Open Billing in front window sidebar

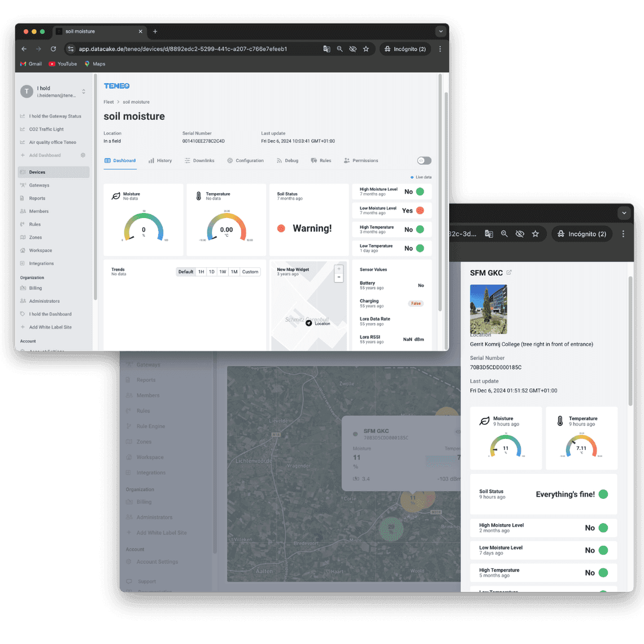[x=36, y=288]
